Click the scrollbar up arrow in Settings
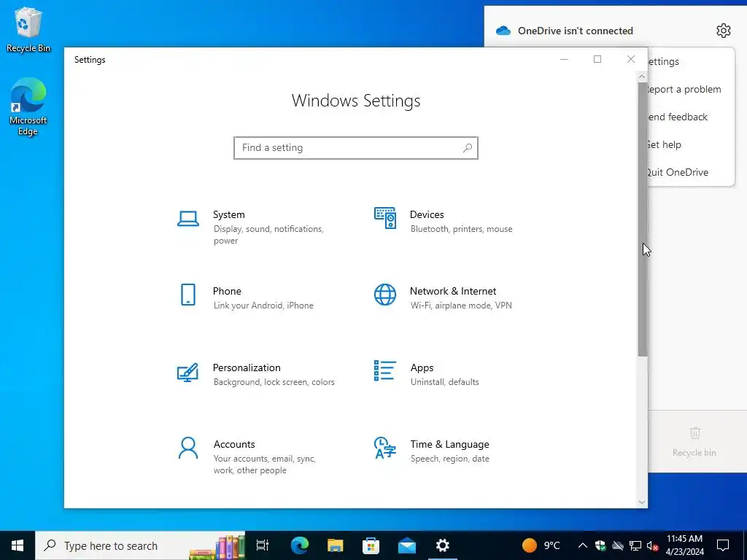This screenshot has width=747, height=560. click(642, 77)
